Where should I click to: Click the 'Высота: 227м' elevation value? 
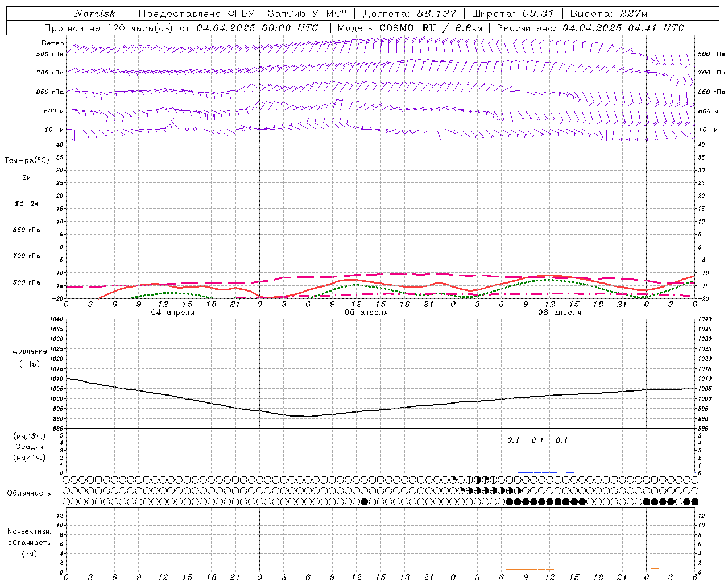click(x=609, y=14)
